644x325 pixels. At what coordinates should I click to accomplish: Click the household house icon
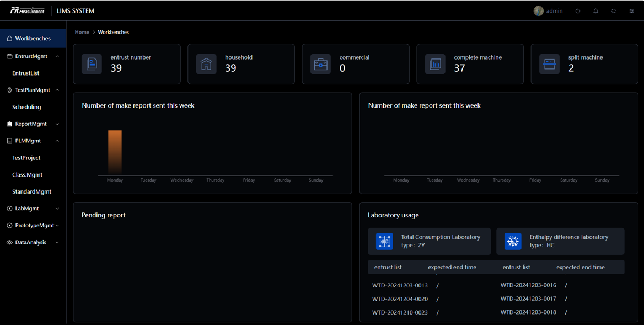(206, 64)
